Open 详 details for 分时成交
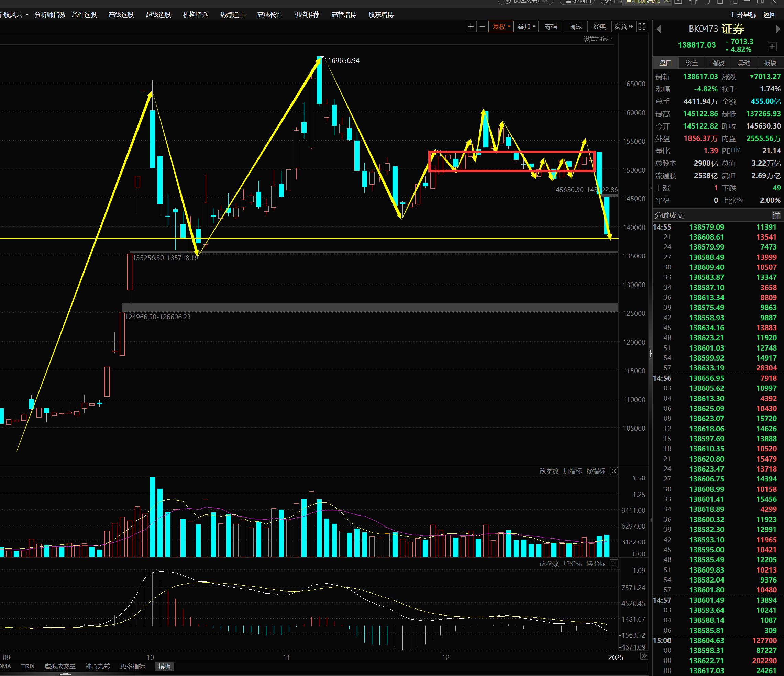Viewport: 784px width, 676px height. point(776,215)
